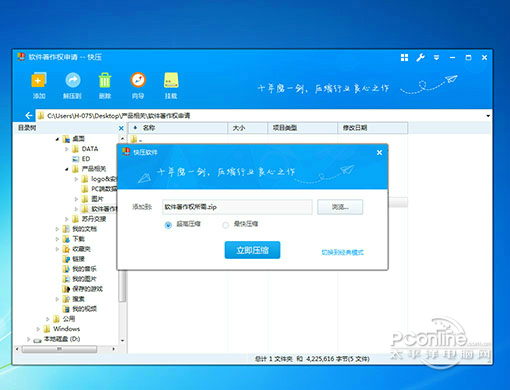Expand the 我的文档 folder arrow
This screenshot has height=390, width=510.
point(57,229)
